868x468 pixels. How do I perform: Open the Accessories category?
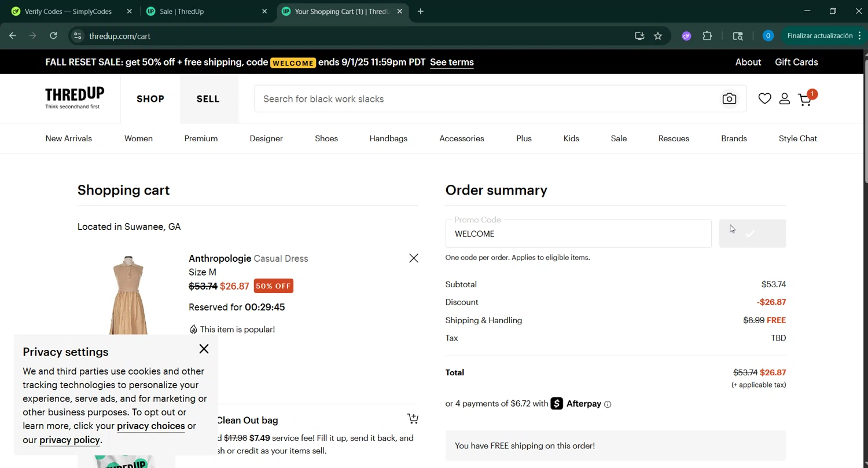462,138
